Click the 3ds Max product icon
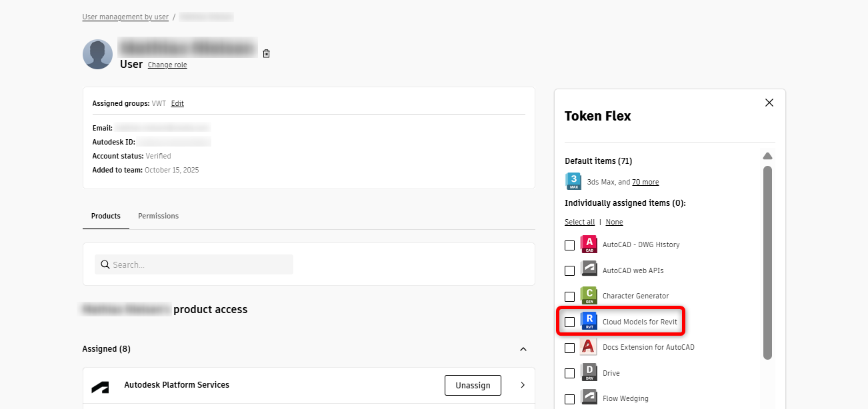 [573, 181]
